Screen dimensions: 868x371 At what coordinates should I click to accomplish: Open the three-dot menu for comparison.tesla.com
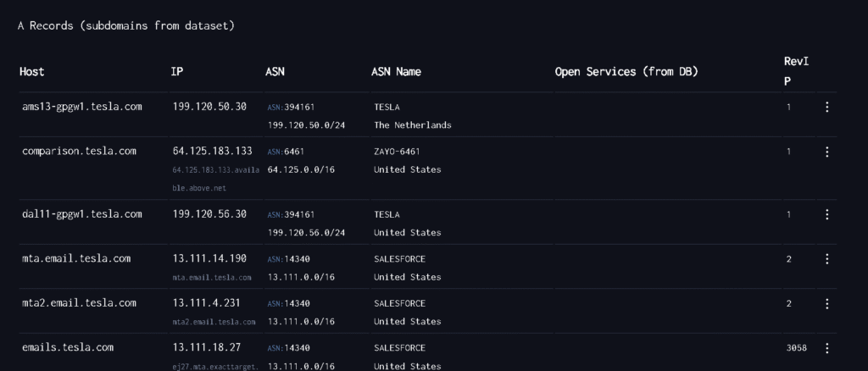point(826,152)
